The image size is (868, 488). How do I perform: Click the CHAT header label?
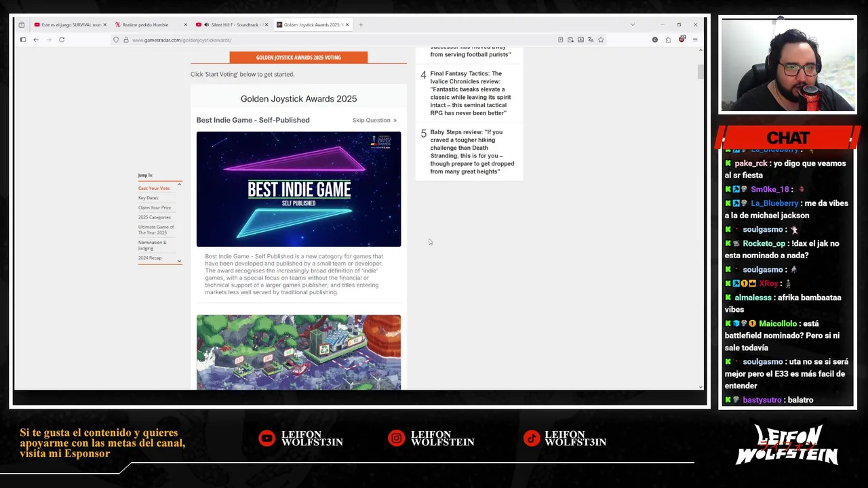pyautogui.click(x=788, y=138)
